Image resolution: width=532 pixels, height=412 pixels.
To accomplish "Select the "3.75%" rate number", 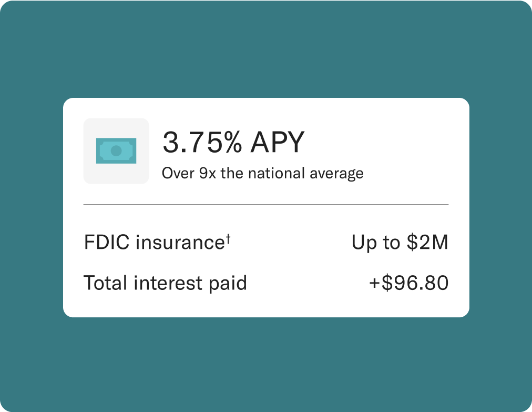I will pos(202,142).
